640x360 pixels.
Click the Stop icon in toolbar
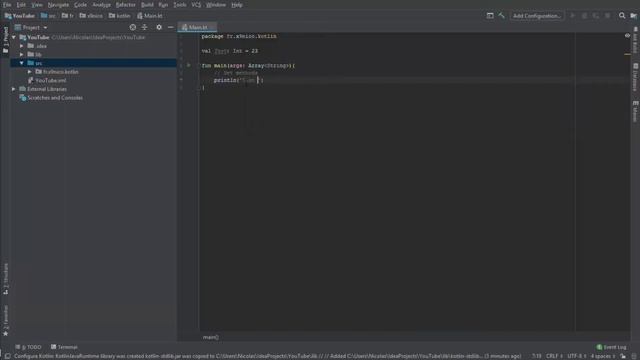click(608, 16)
